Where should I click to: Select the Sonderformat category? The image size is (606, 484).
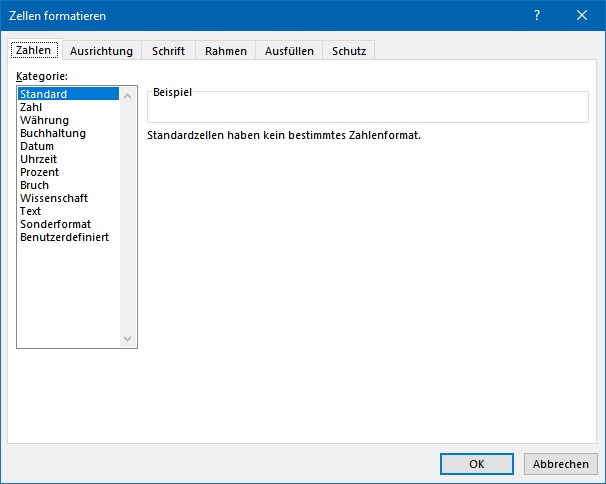point(68,224)
